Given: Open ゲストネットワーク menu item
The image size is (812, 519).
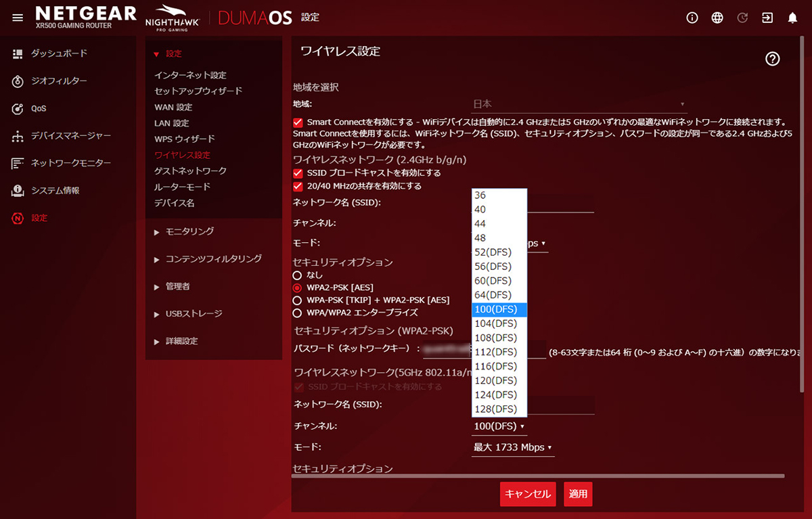Looking at the screenshot, I should pos(190,171).
